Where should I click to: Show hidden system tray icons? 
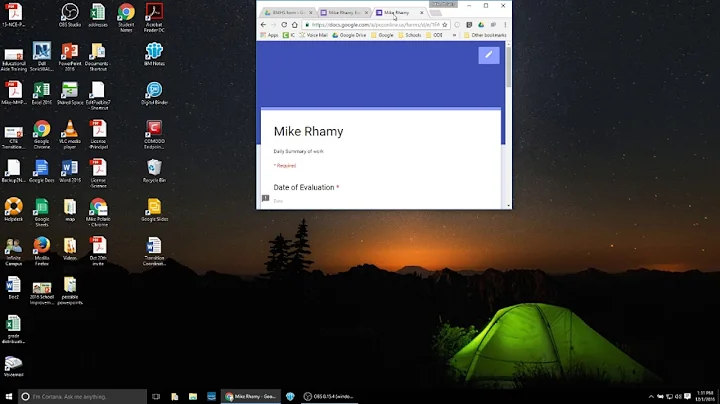[x=651, y=396]
